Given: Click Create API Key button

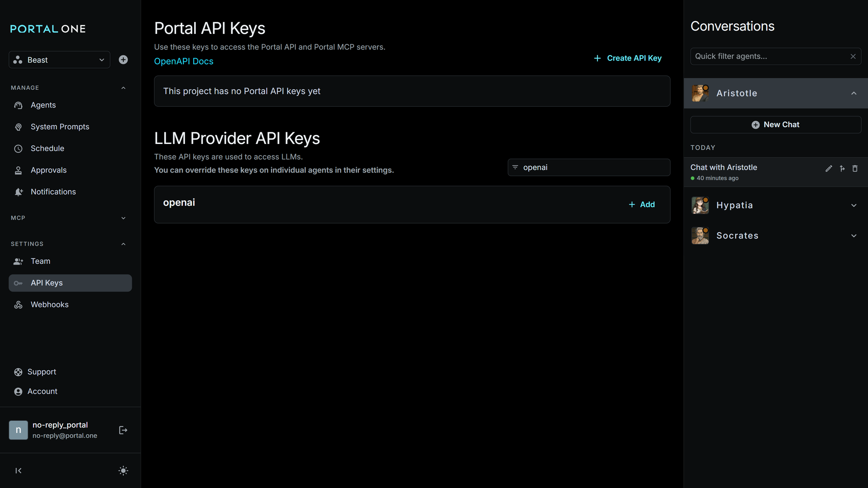Looking at the screenshot, I should pos(628,58).
